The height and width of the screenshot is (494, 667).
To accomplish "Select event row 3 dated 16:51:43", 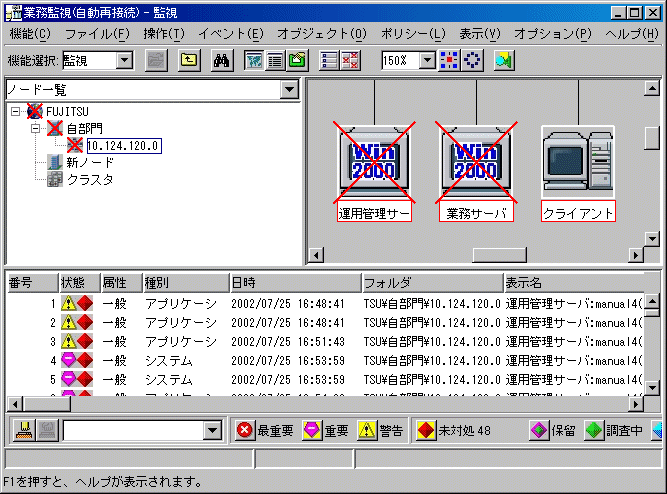I will tap(325, 341).
